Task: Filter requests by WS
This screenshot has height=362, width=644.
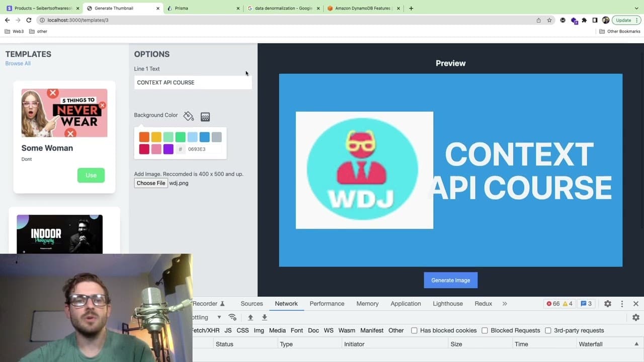Action: [329, 330]
